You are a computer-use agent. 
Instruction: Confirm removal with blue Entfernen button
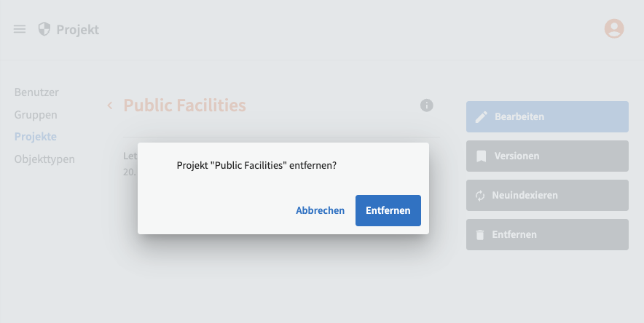point(388,210)
